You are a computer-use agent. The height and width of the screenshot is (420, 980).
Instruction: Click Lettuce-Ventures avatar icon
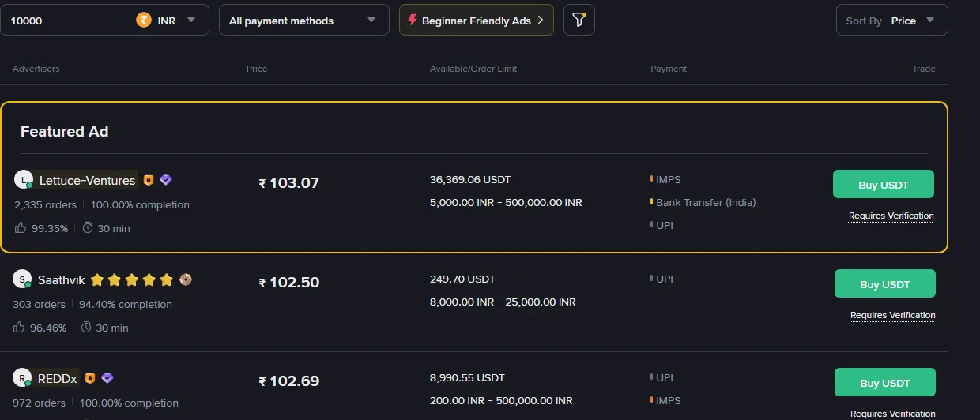tap(24, 180)
